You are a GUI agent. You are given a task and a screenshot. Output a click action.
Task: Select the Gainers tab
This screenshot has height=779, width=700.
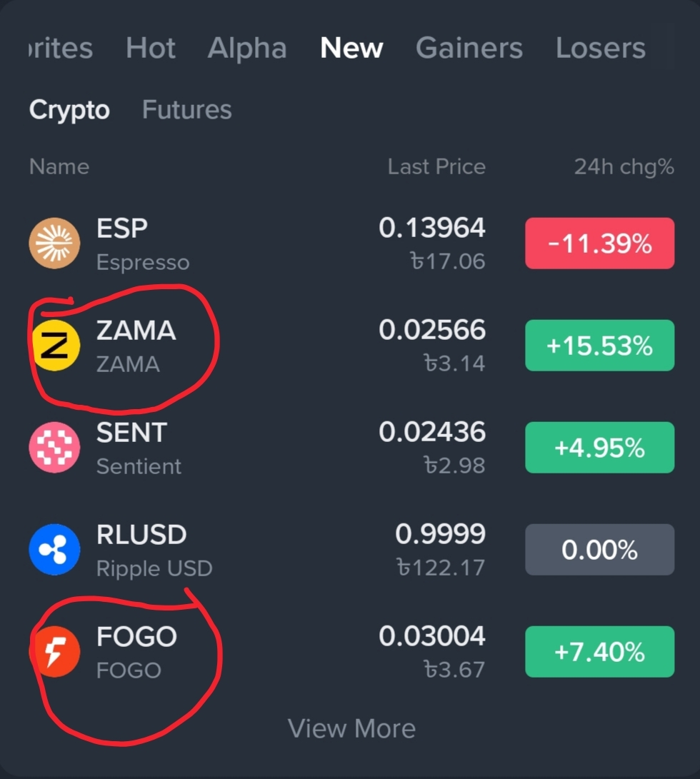[469, 48]
